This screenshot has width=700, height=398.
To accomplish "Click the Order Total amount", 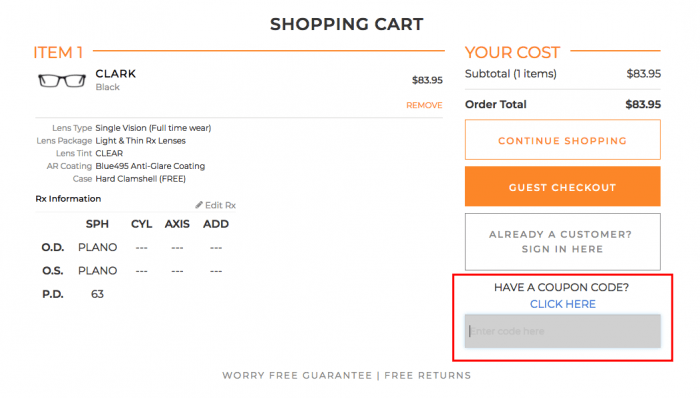I will [643, 104].
